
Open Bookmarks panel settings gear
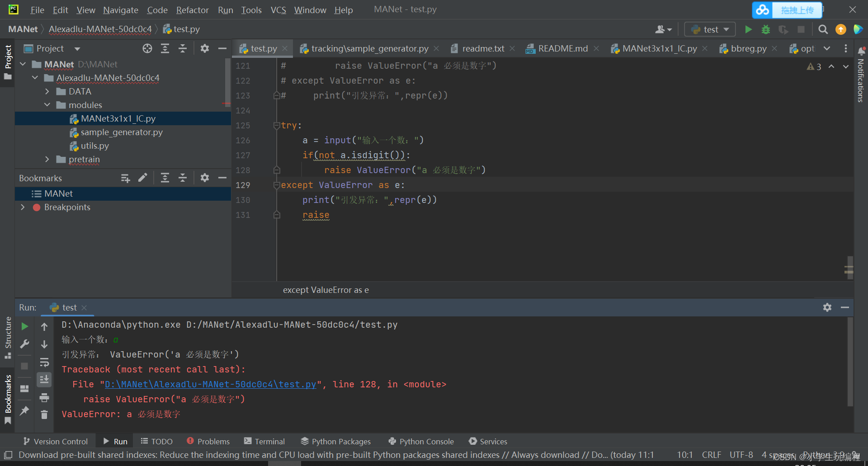[x=205, y=178]
